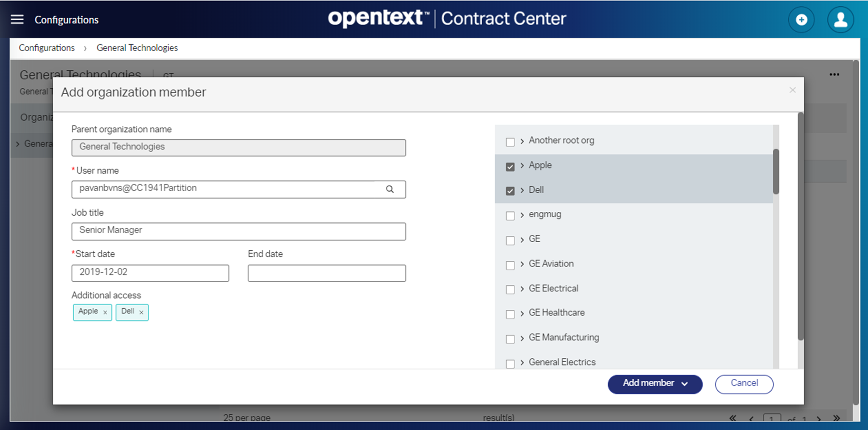Click the Start date field
Screen dimensions: 868x430
tap(150, 273)
